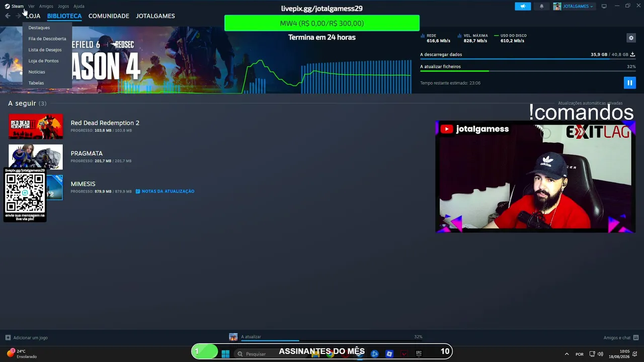Select the PRAGMATA title in queue

[x=87, y=153]
